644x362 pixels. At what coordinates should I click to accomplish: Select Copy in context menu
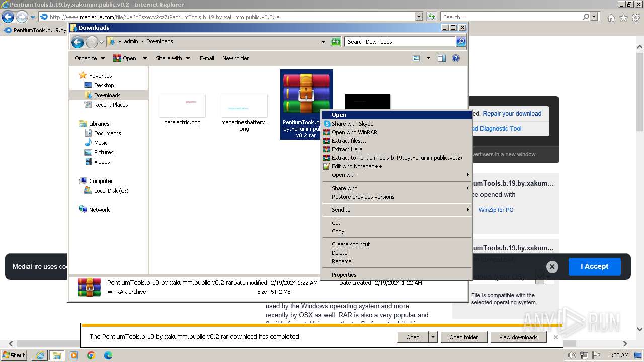397,231
